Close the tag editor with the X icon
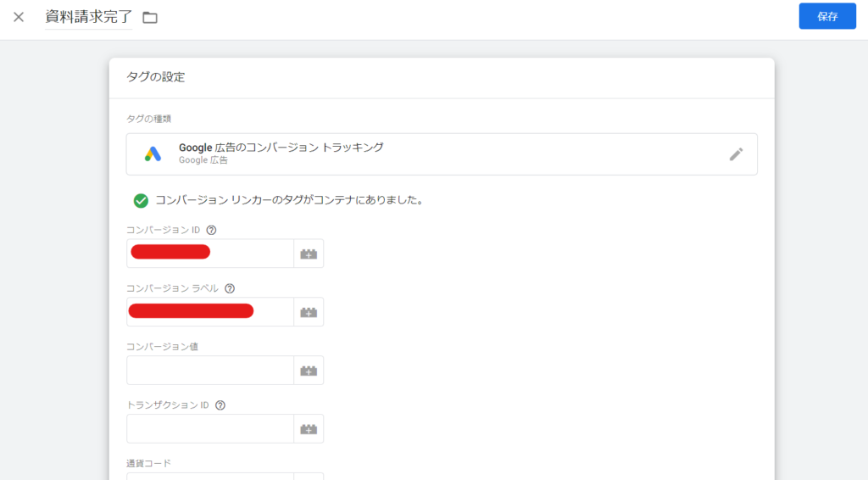The height and width of the screenshot is (480, 868). (x=19, y=17)
